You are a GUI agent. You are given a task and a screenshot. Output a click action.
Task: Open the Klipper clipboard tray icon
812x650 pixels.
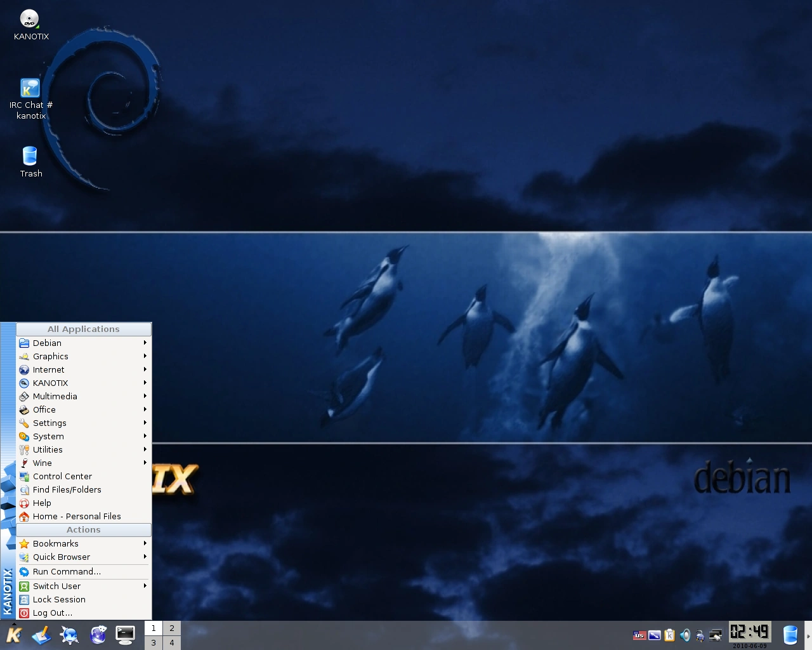pyautogui.click(x=669, y=635)
